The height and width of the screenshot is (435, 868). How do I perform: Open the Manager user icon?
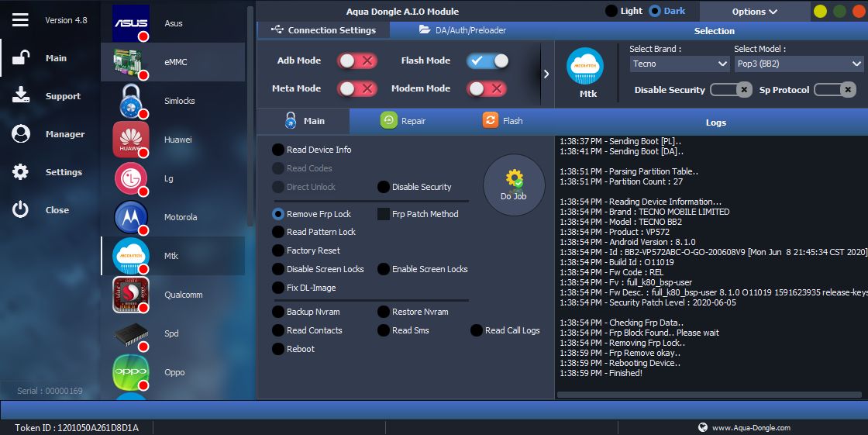(21, 133)
